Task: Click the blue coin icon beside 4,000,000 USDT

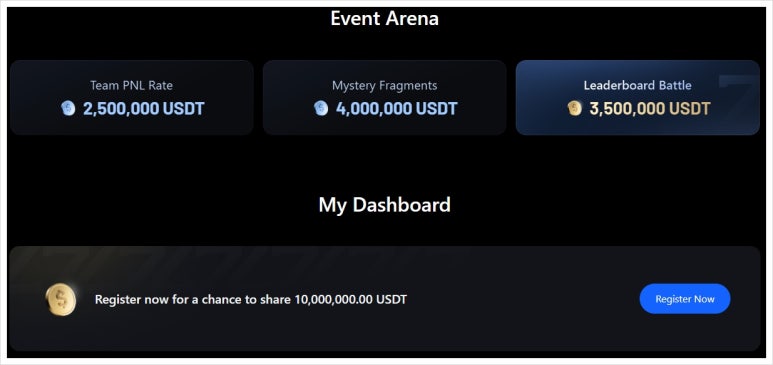Action: tap(321, 108)
